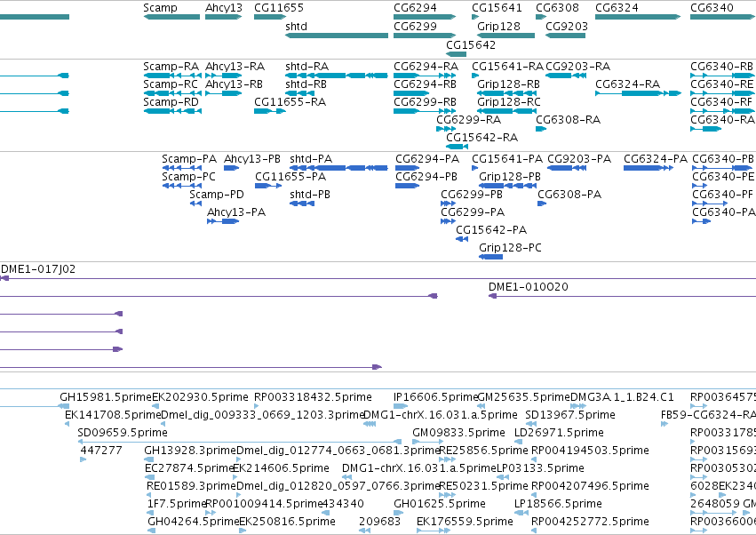Select protein CG6294-PA
The width and height of the screenshot is (756, 535).
pos(427,159)
